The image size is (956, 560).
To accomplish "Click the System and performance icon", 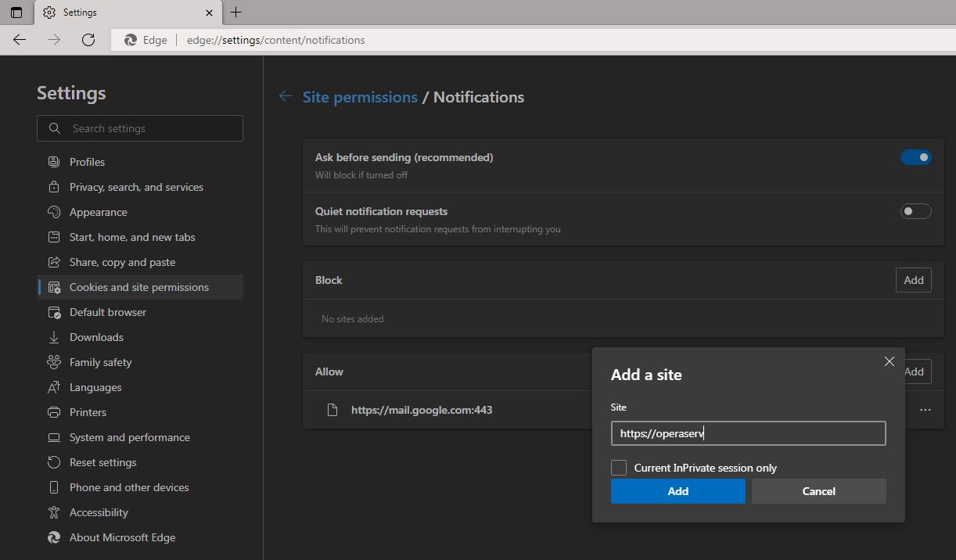I will tap(54, 437).
